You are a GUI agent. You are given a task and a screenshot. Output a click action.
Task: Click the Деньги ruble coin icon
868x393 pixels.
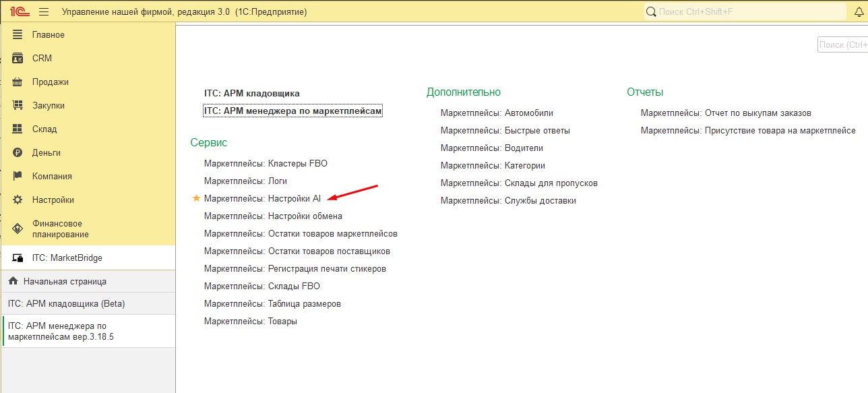(18, 152)
